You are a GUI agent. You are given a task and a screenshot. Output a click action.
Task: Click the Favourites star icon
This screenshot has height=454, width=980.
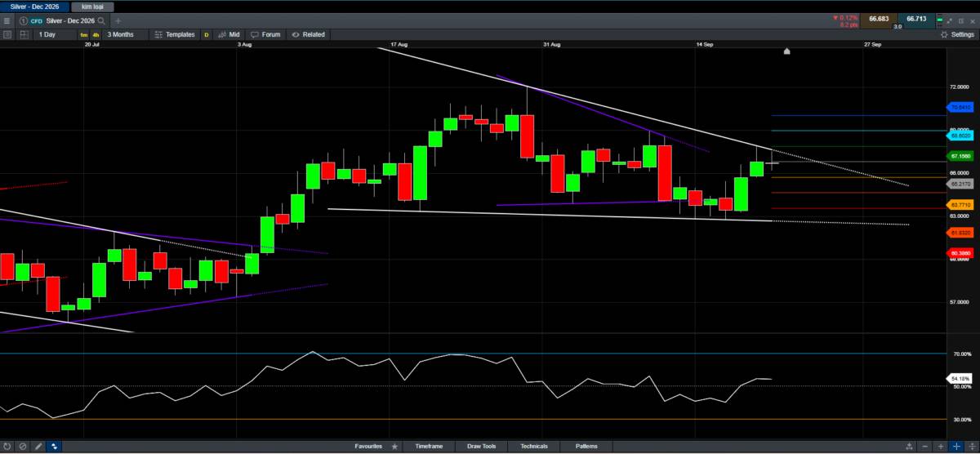(394, 447)
